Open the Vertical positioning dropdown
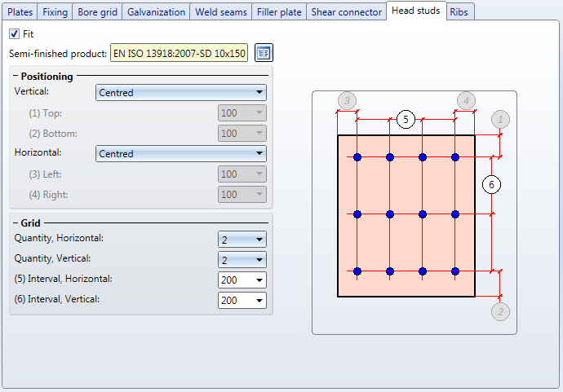The image size is (563, 392). coord(180,93)
